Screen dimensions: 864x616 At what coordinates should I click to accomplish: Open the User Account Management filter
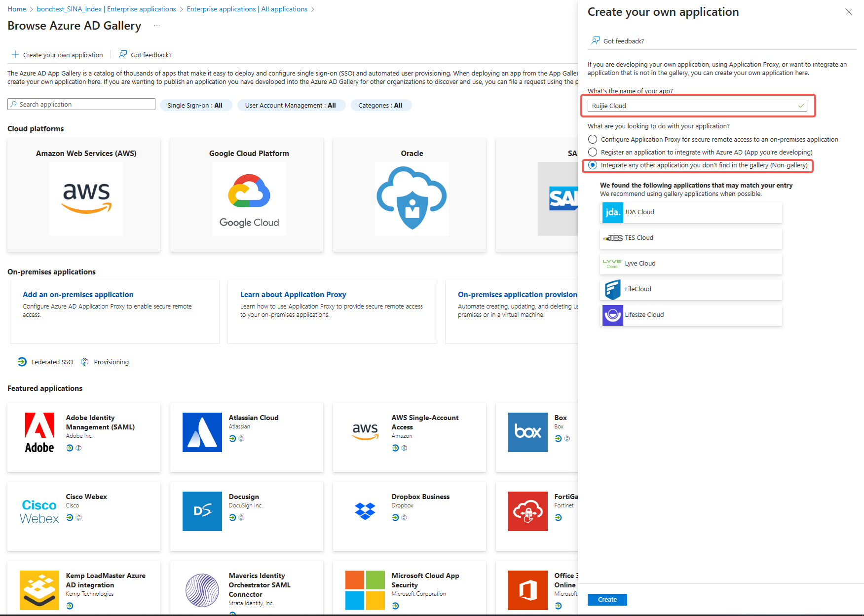click(x=290, y=105)
